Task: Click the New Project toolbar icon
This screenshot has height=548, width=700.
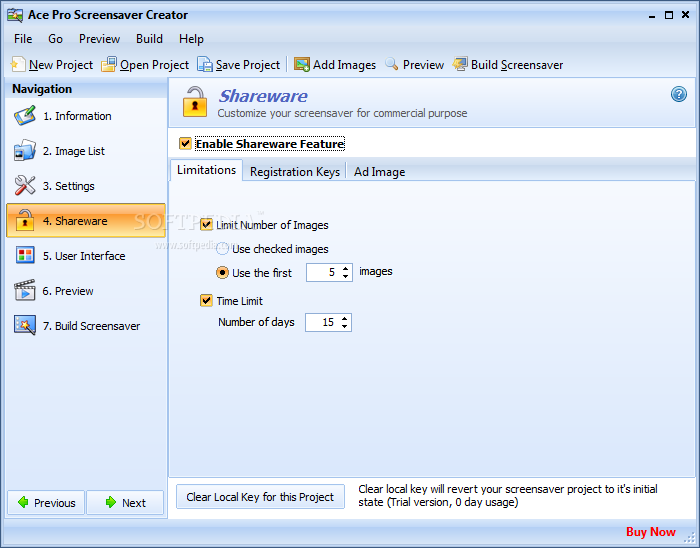Action: click(x=18, y=65)
